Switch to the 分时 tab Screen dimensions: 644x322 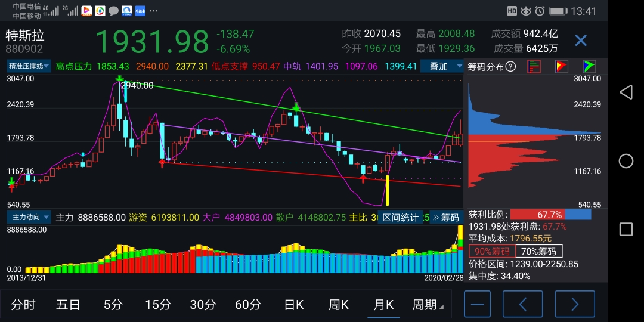[23, 305]
